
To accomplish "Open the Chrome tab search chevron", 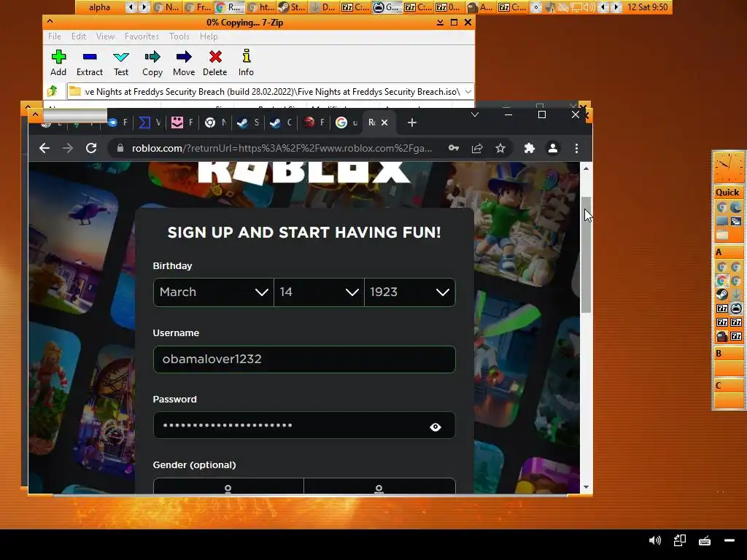I will coord(474,114).
